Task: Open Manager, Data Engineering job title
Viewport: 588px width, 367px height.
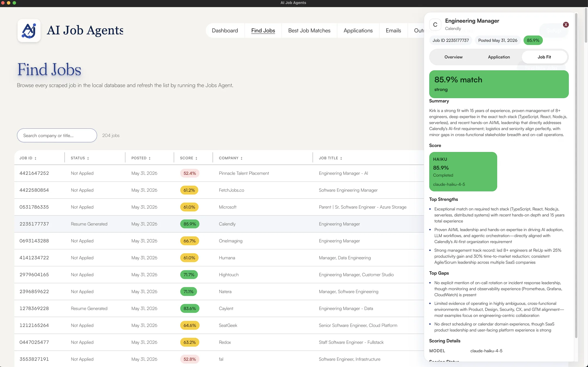Action: point(345,258)
